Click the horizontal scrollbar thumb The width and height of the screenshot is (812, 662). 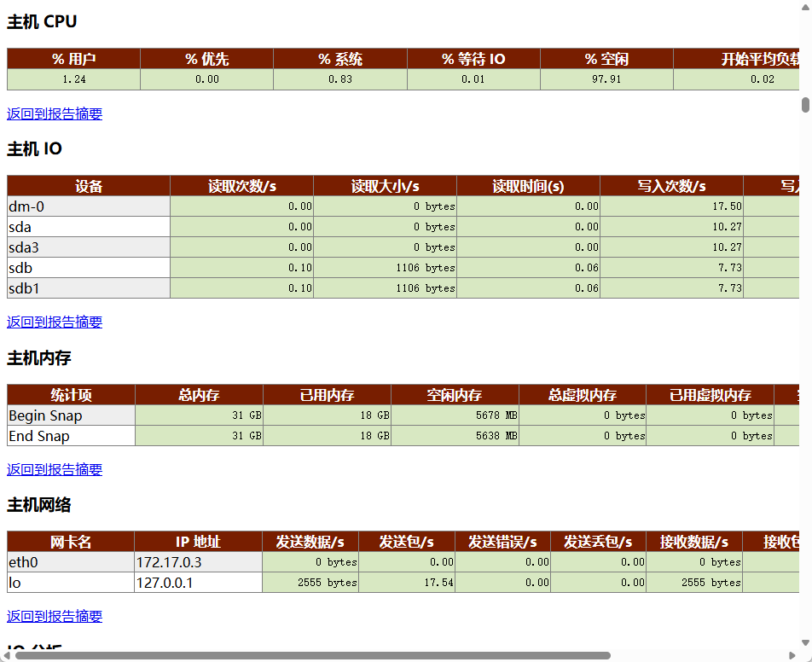(313, 656)
